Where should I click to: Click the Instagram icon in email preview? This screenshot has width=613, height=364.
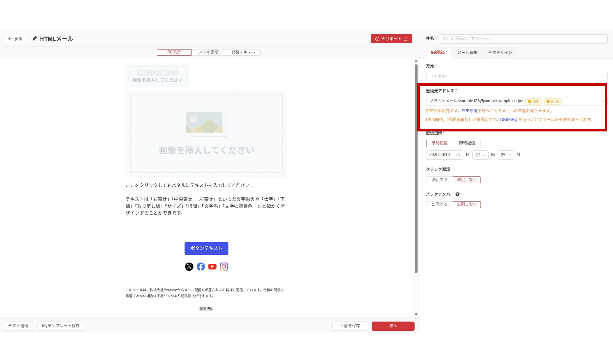224,266
